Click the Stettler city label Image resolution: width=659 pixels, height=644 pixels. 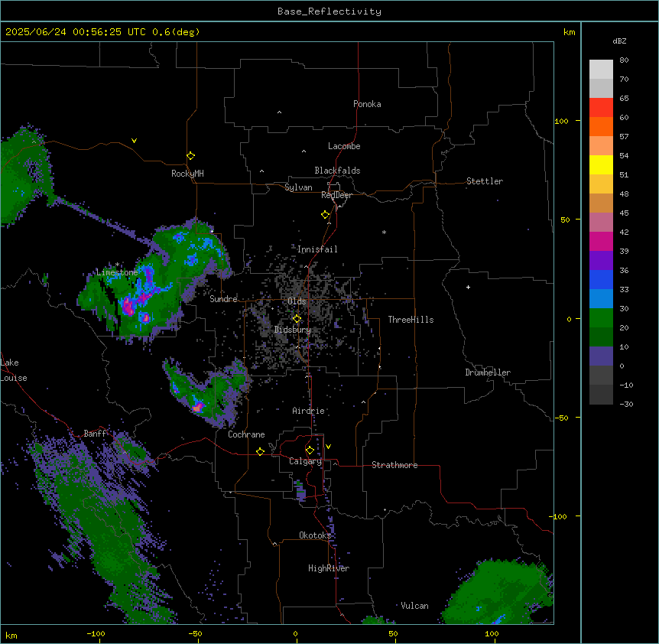click(485, 181)
